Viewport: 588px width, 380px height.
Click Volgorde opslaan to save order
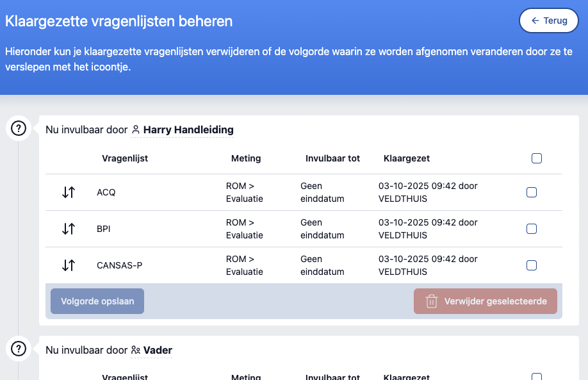click(x=97, y=301)
